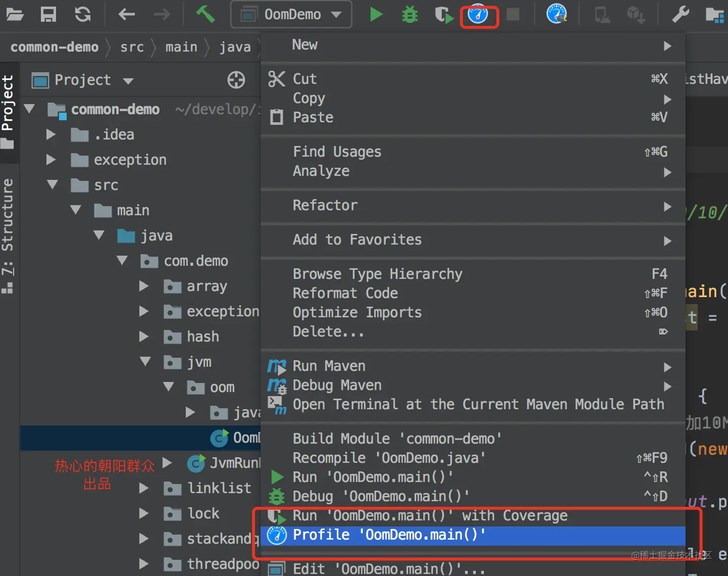Click the Synchronize refresh icon
728x576 pixels.
click(83, 14)
